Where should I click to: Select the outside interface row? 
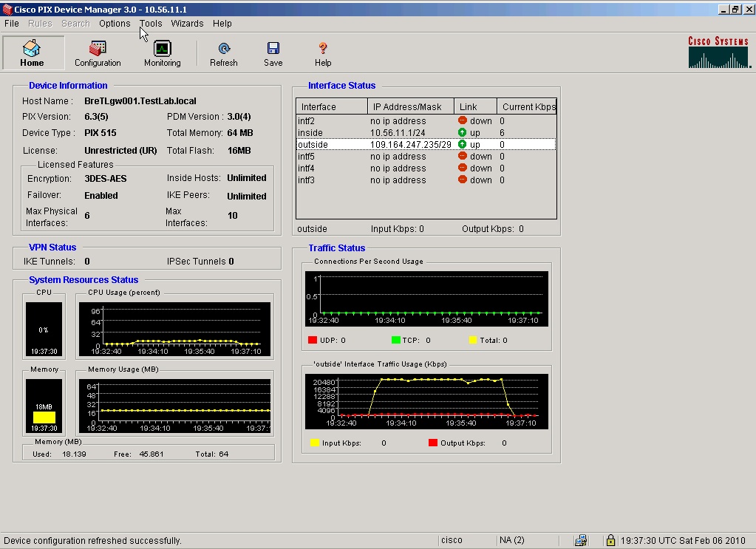[425, 145]
